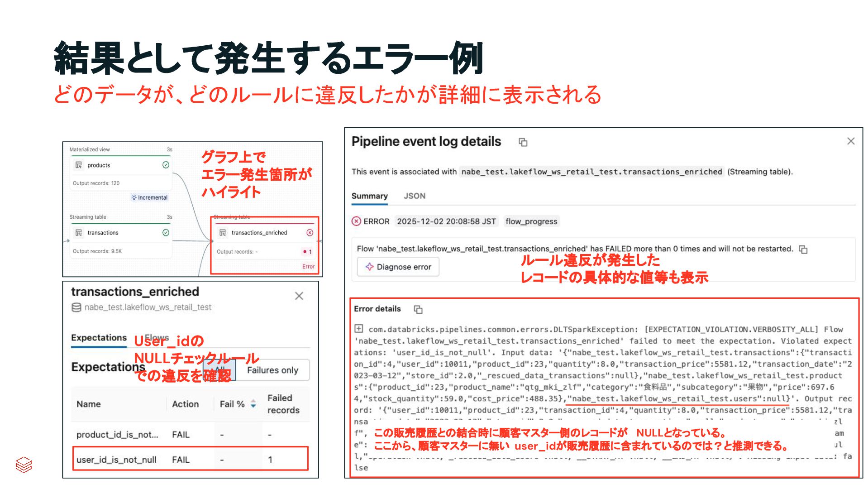Click the Failed records column header
868x489 pixels.
pyautogui.click(x=283, y=404)
